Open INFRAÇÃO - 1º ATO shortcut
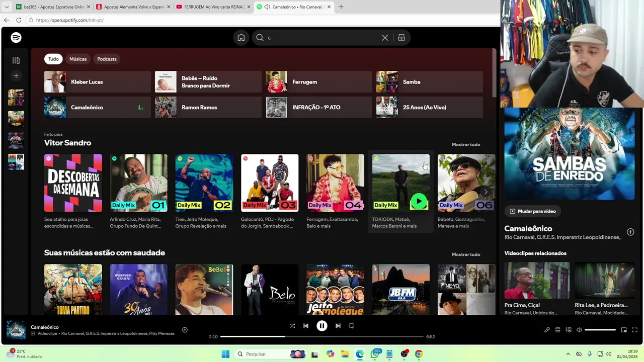This screenshot has height=362, width=644. [319, 107]
